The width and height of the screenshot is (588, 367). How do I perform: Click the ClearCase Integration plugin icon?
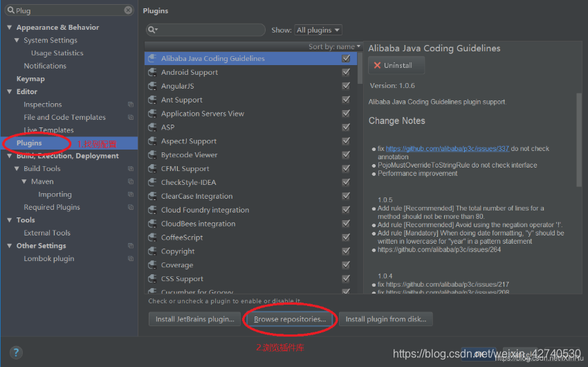[152, 196]
